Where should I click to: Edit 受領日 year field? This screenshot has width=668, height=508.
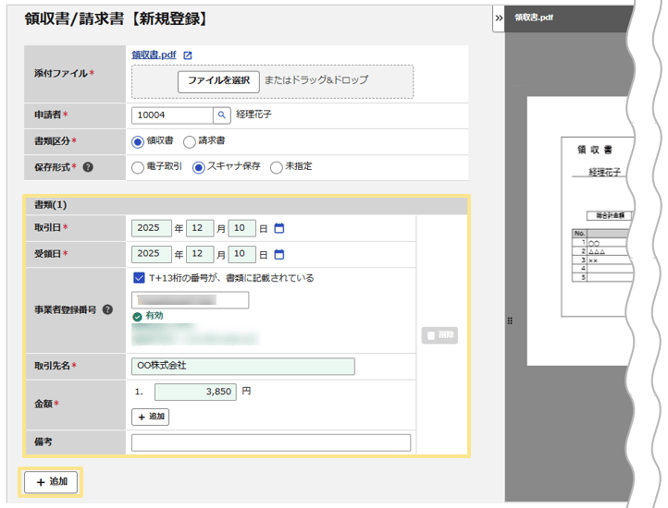click(x=151, y=254)
